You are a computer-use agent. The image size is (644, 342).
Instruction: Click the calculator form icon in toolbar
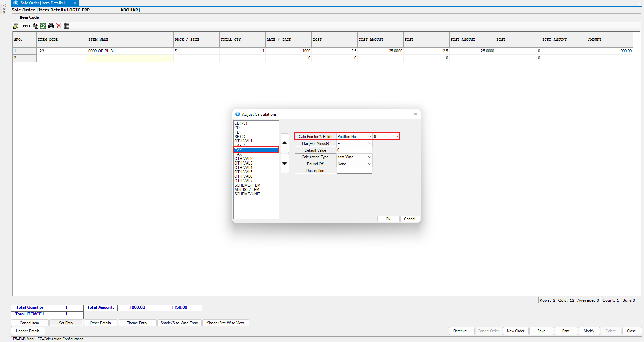pyautogui.click(x=16, y=26)
